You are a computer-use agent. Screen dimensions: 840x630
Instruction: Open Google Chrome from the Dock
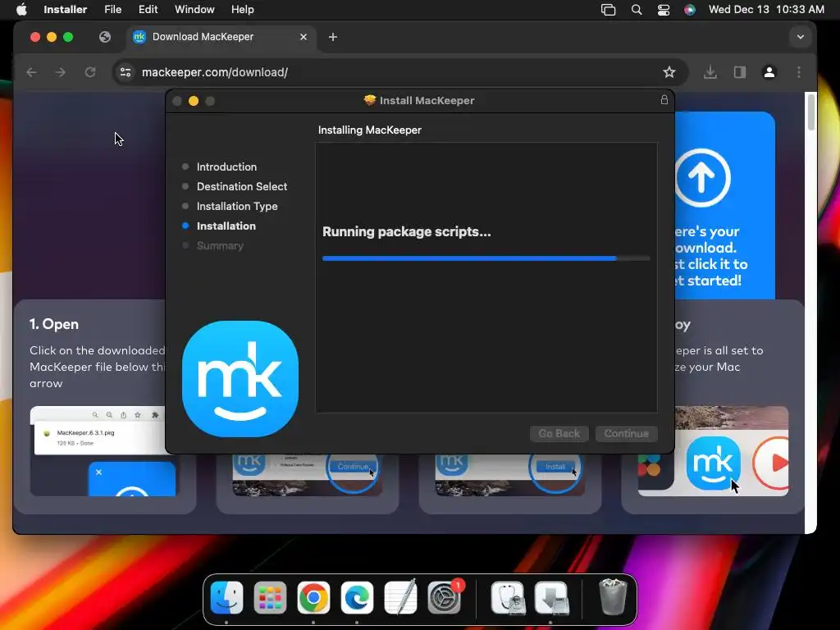[x=313, y=597]
